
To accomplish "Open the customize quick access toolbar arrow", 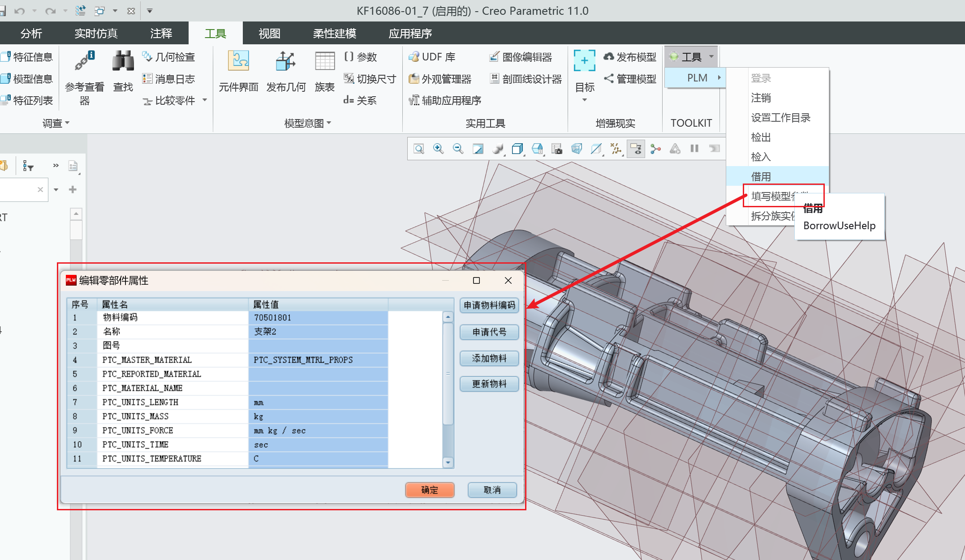I will (150, 11).
